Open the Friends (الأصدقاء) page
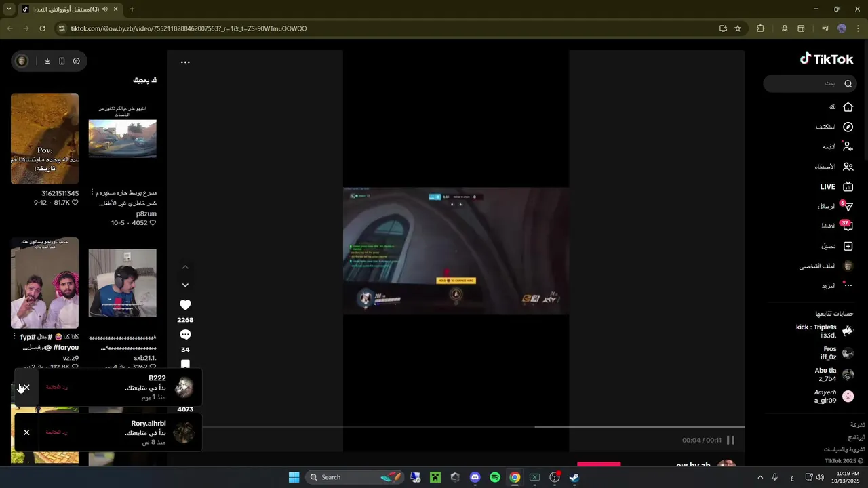Screen dimensions: 868x488 pyautogui.click(x=834, y=166)
